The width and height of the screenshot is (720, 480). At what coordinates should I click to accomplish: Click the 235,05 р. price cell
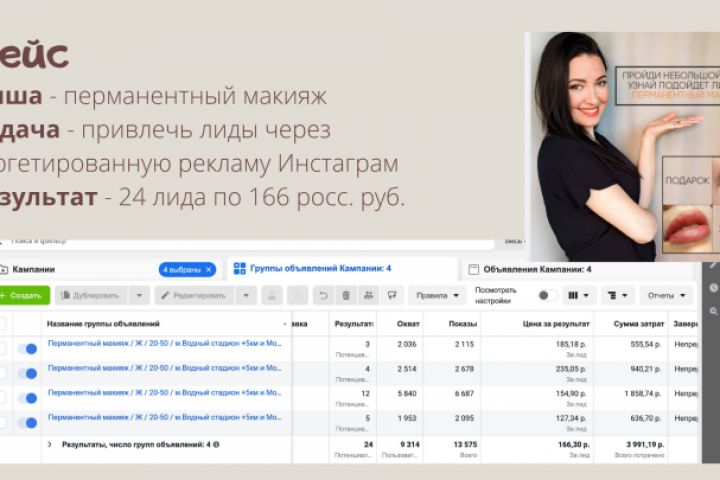click(571, 369)
